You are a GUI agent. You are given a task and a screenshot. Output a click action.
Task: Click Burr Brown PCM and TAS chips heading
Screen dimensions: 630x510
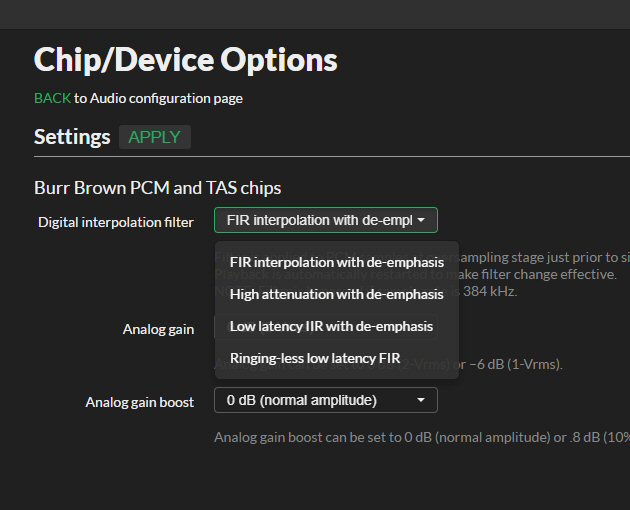(x=158, y=188)
